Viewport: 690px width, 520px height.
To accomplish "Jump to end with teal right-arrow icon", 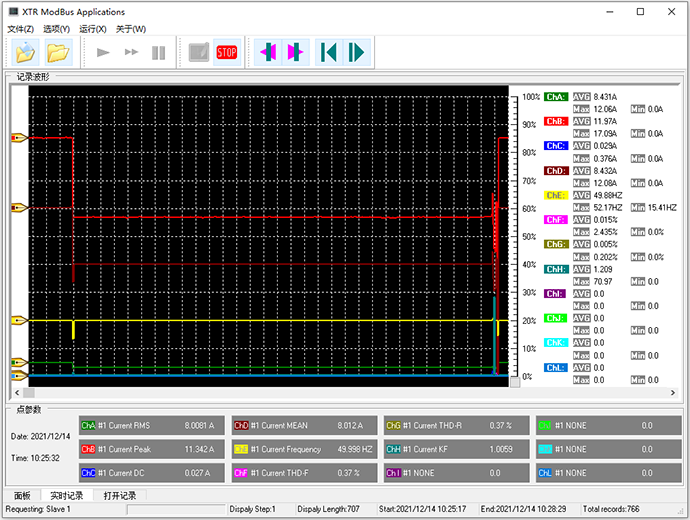I will click(355, 51).
